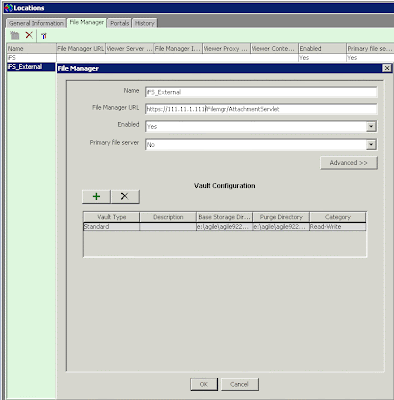Remove the vault with the X button
Screen dimensions: 394x400
coord(125,196)
